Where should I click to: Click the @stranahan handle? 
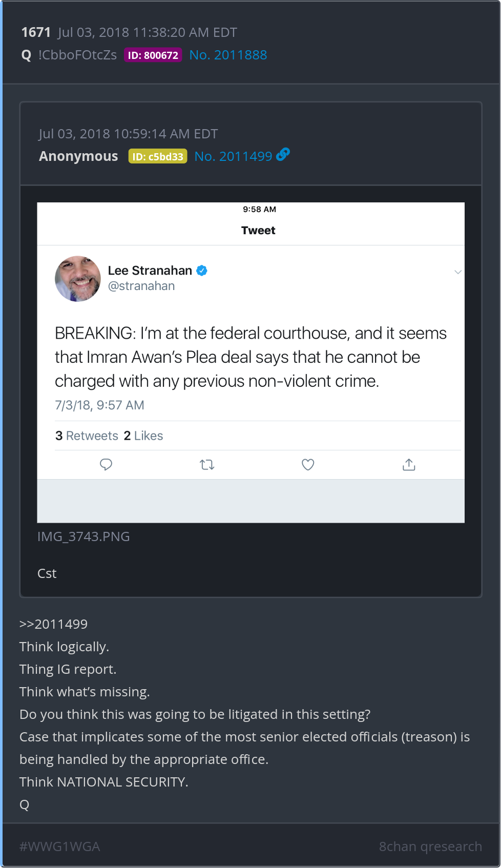pyautogui.click(x=141, y=286)
